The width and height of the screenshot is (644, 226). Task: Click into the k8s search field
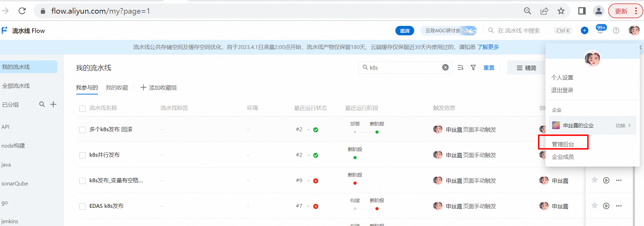click(x=404, y=68)
